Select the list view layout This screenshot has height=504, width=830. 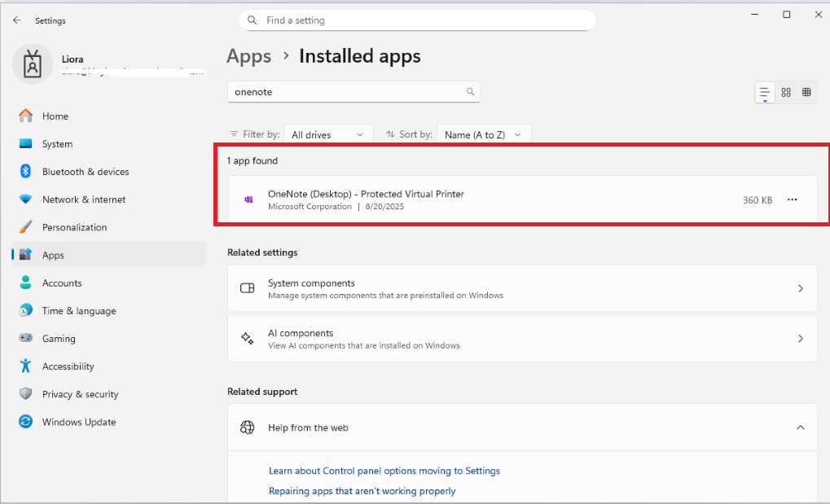point(764,92)
